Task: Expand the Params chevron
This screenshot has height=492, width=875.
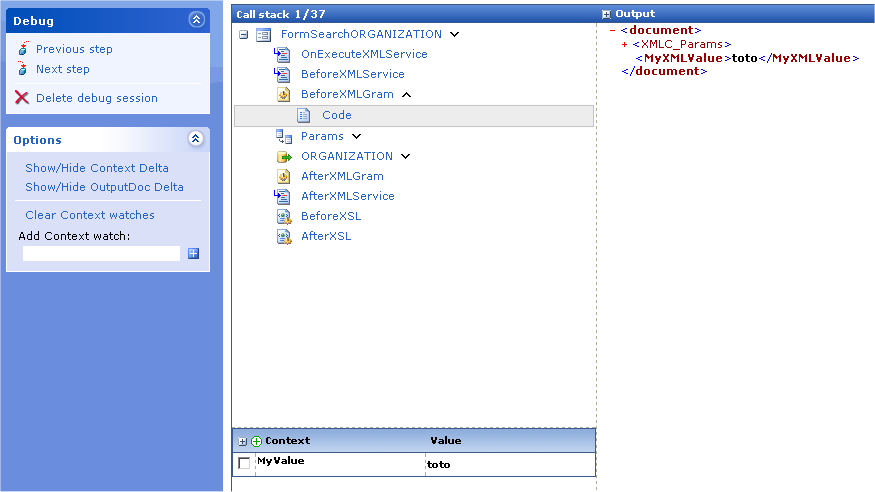Action: 356,136
